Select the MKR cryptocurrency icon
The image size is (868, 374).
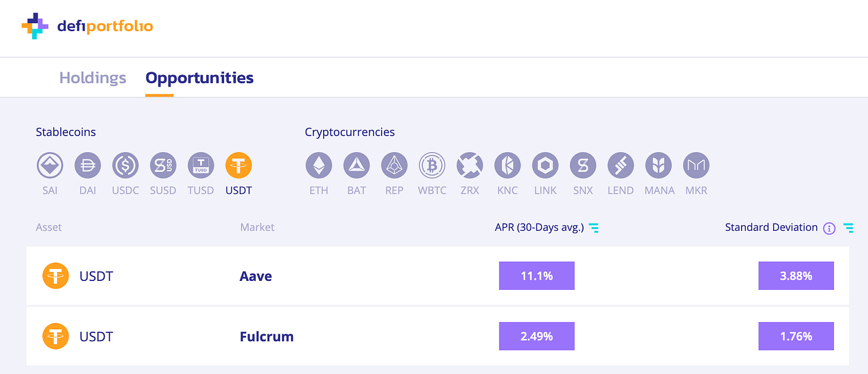coord(696,165)
